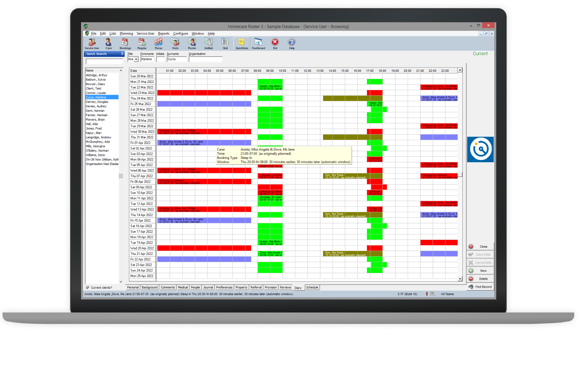
Task: Select McGlumphey, Ada in name list
Action: (x=102, y=142)
